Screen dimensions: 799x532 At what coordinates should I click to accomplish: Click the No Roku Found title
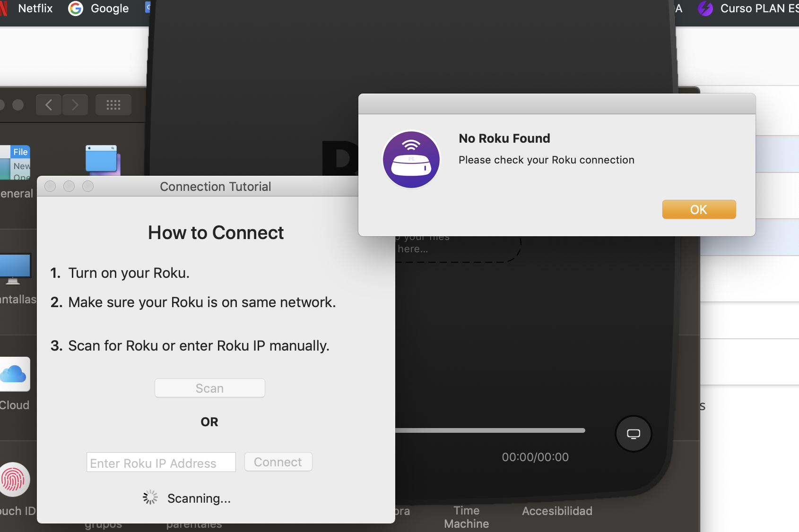pos(504,138)
